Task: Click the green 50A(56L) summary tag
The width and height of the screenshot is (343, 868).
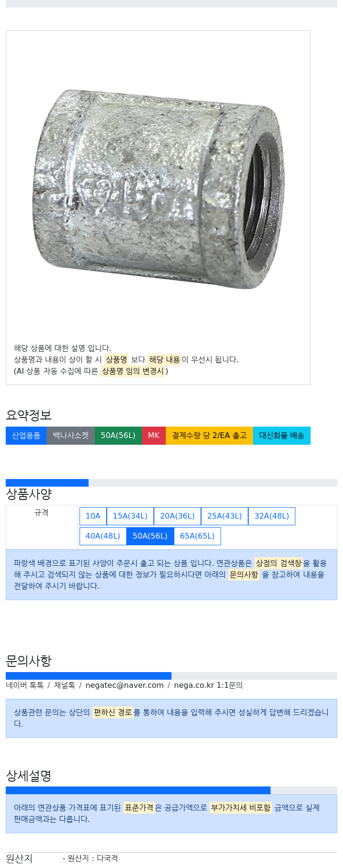Action: tap(118, 436)
